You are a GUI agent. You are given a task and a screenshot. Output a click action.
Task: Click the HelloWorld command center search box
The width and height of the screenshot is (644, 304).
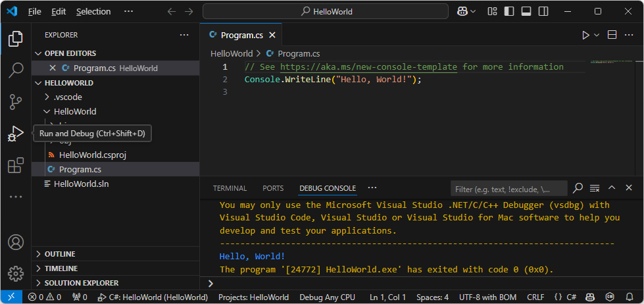tap(325, 11)
